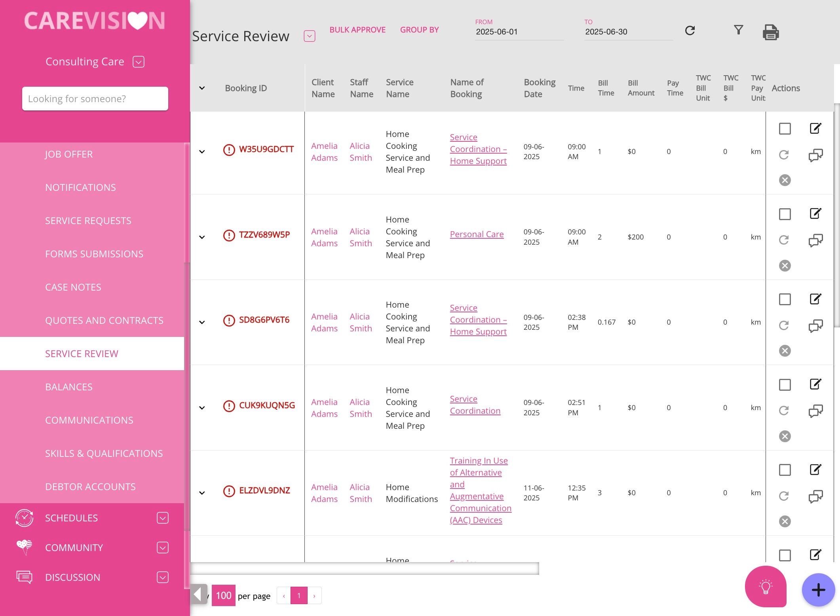Open the Personal Care booking link
Image resolution: width=840 pixels, height=616 pixels.
[477, 234]
